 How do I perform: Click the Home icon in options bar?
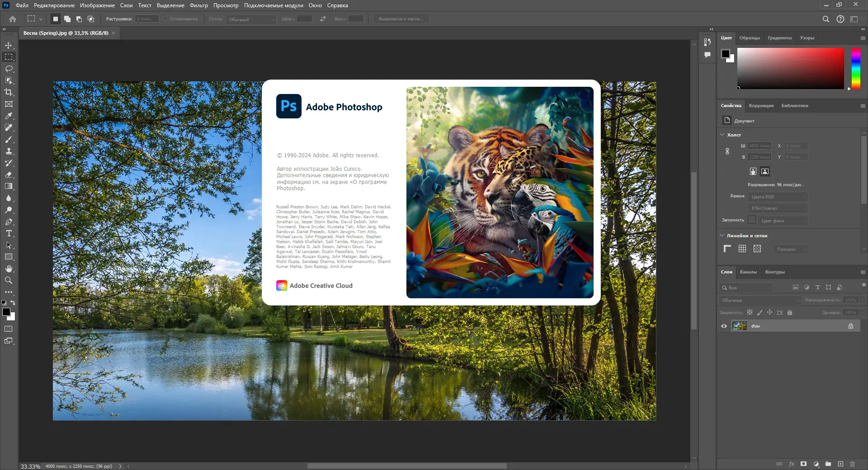click(x=13, y=19)
